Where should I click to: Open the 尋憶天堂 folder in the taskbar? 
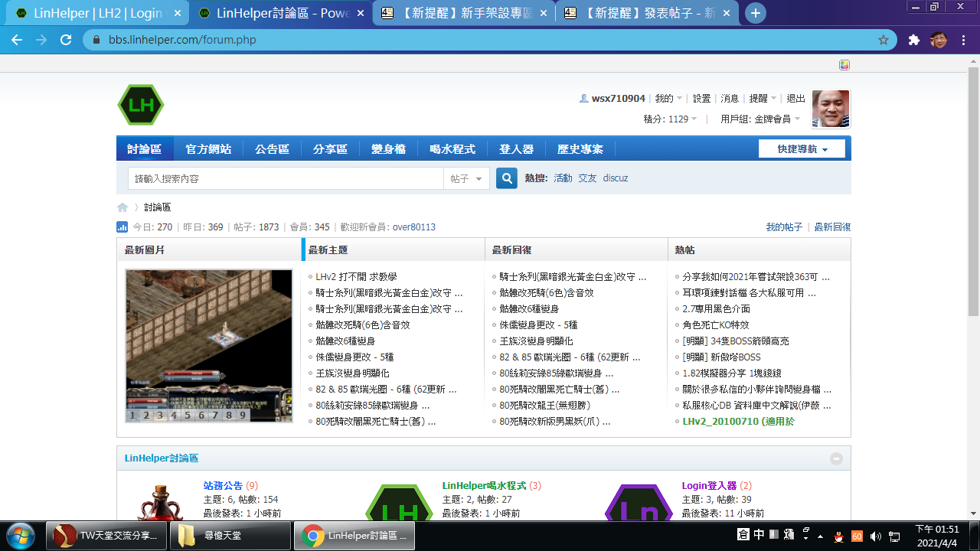coord(230,536)
